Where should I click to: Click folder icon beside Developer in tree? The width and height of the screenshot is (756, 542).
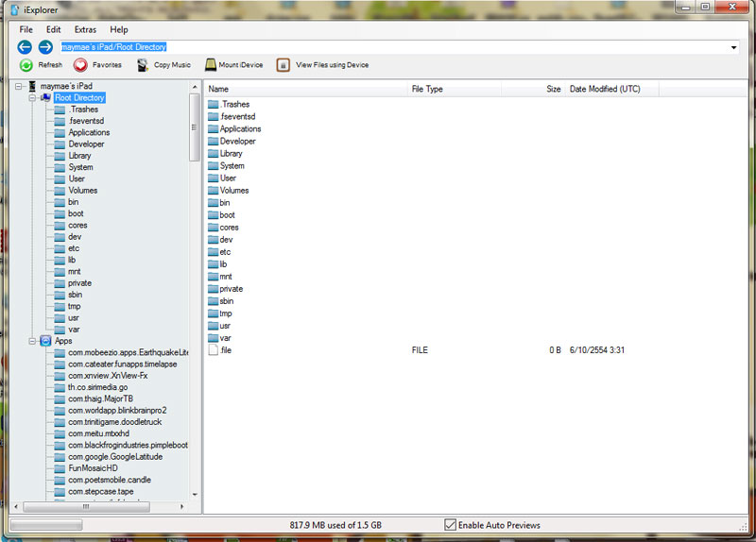coord(60,144)
